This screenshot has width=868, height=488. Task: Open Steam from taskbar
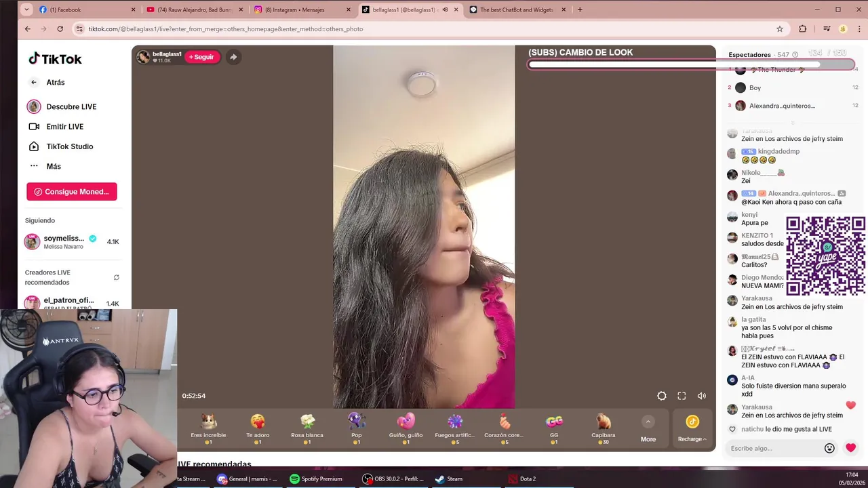coord(449,479)
